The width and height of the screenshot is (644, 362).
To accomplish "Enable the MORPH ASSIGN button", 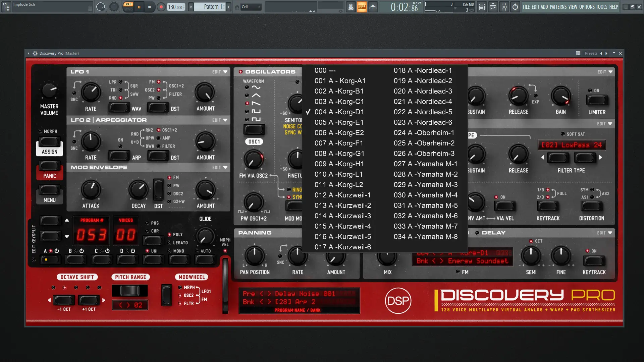I will click(50, 142).
